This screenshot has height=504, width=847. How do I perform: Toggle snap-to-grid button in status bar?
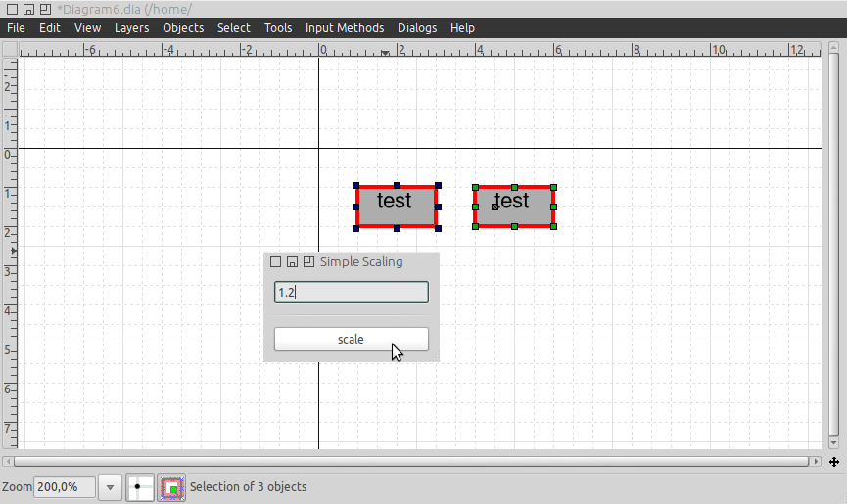click(x=140, y=487)
